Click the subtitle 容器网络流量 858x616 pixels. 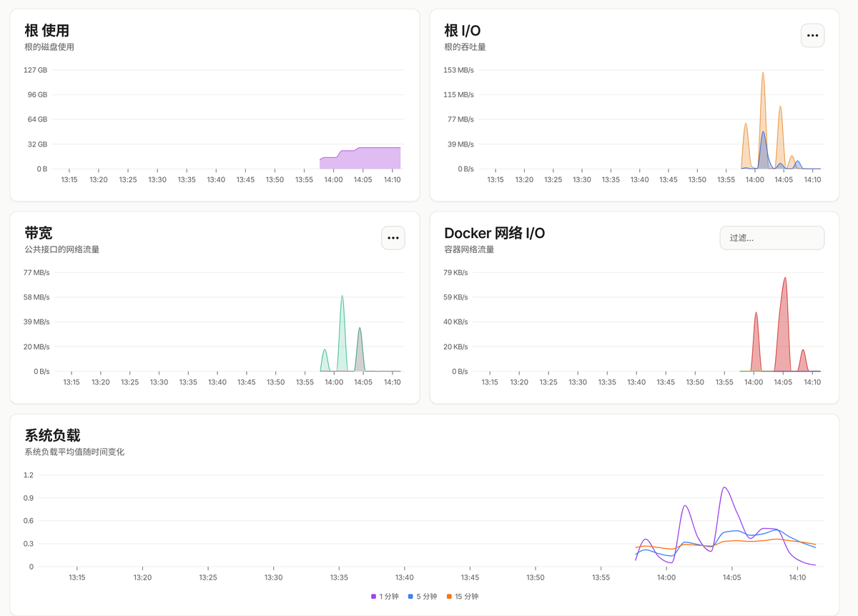[469, 249]
